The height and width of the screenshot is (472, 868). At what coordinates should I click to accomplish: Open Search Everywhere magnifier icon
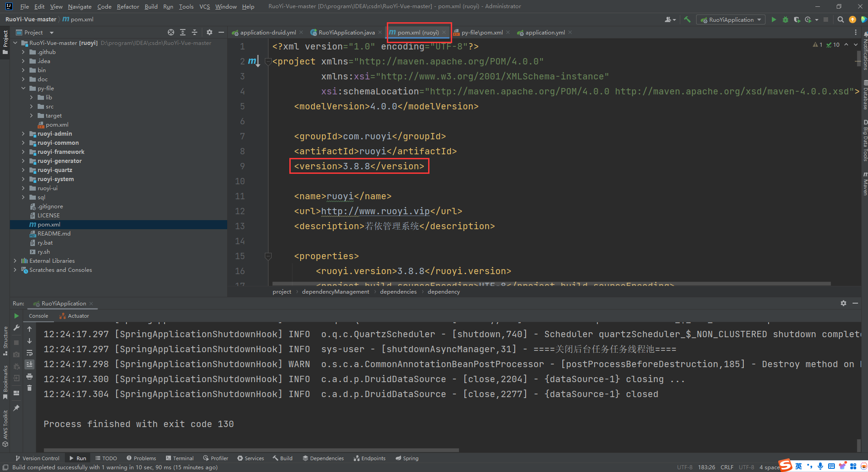tap(840, 20)
